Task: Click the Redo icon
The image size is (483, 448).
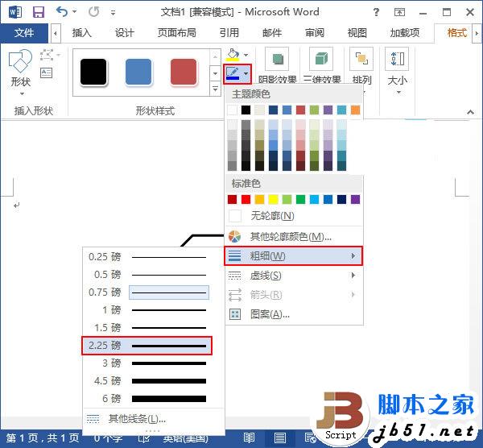Action: (x=93, y=12)
